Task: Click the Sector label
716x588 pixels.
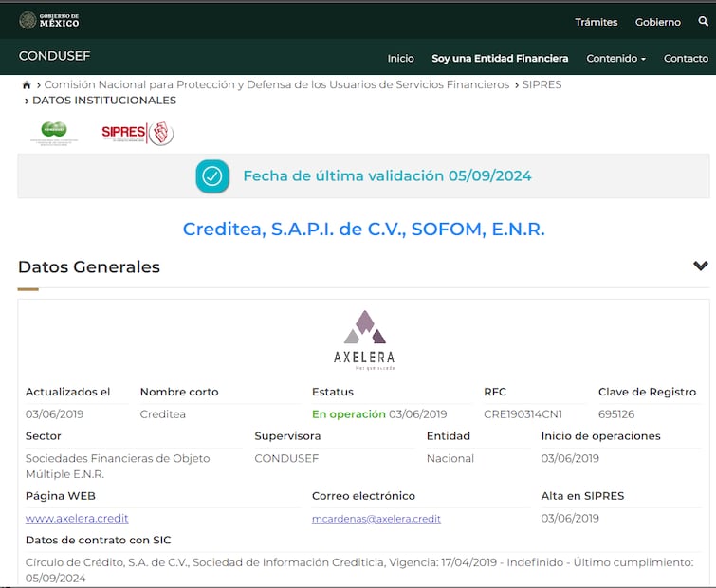Action: click(x=43, y=436)
